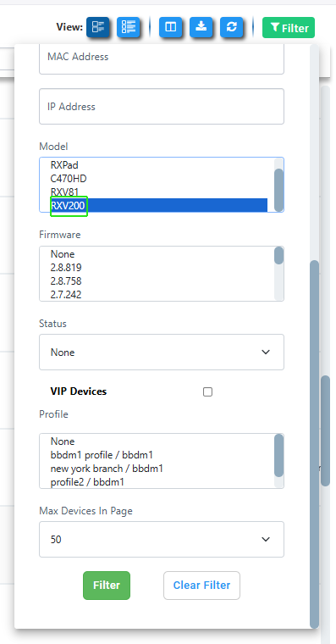The width and height of the screenshot is (336, 644).
Task: Check the VIP Devices checkbox
Action: click(207, 391)
